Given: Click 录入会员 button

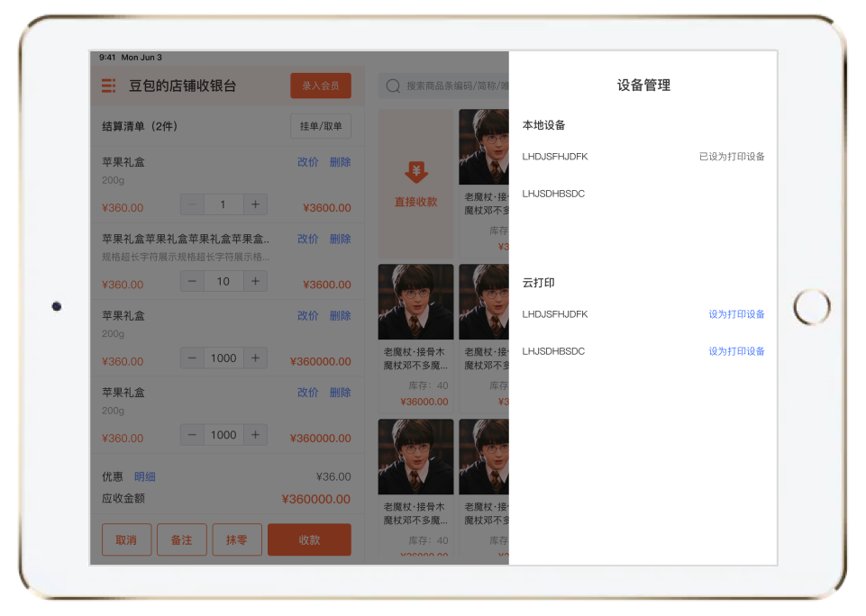Looking at the screenshot, I should point(320,86).
